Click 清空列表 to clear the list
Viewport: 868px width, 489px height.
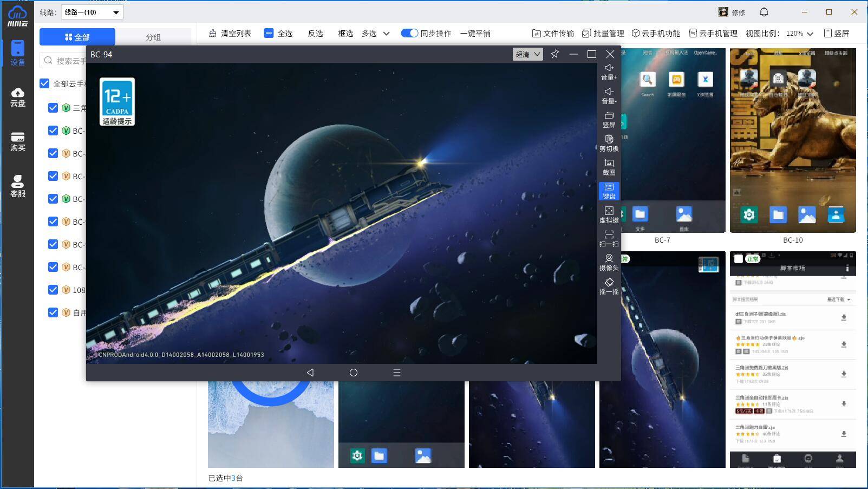coord(230,33)
